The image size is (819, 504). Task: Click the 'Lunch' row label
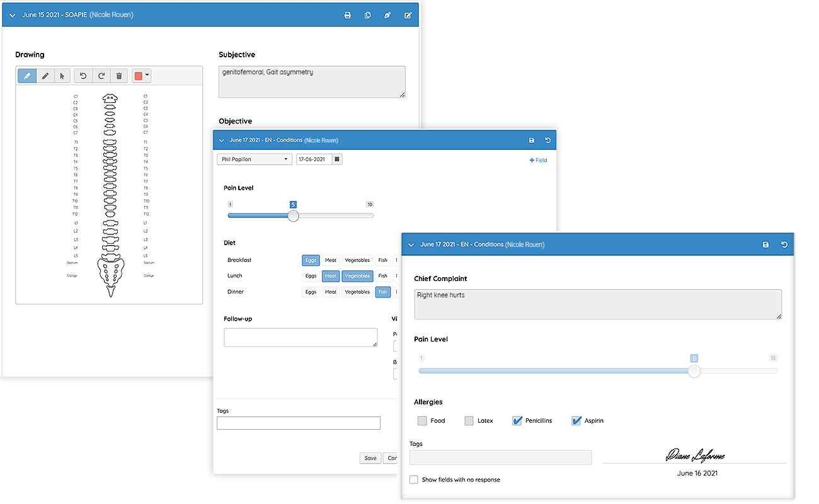pos(235,276)
